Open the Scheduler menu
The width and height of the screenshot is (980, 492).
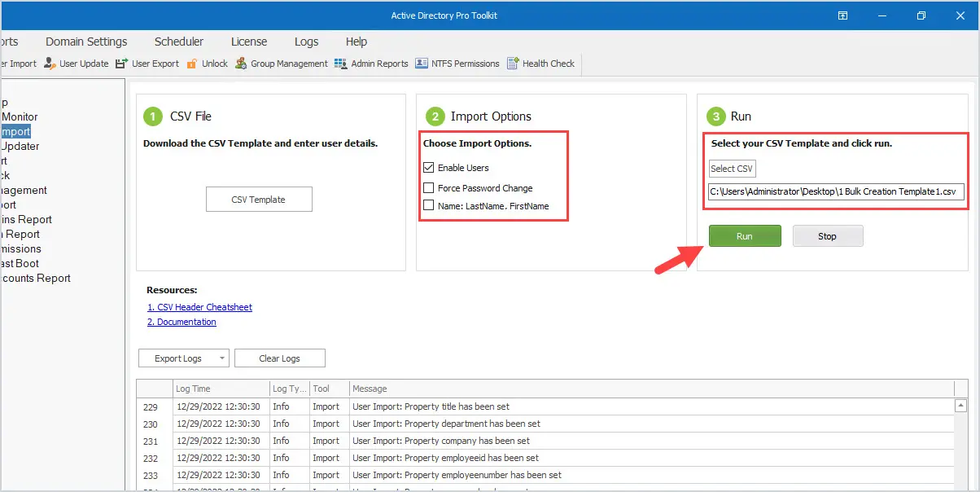(x=179, y=42)
